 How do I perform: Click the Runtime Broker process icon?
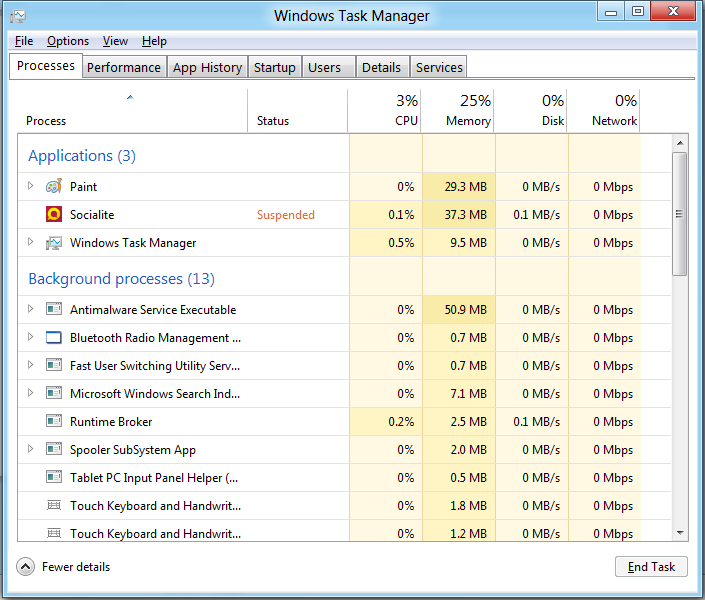tap(53, 422)
